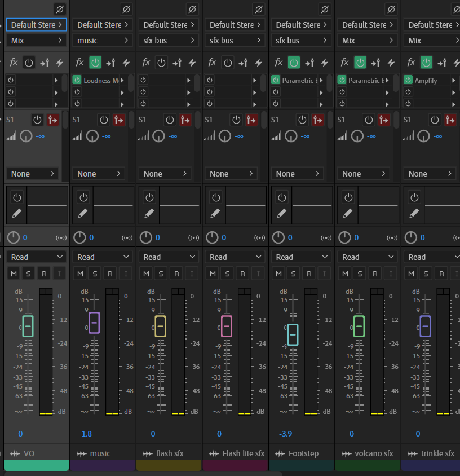Image resolution: width=460 pixels, height=476 pixels.
Task: Open automation mode Read dropdown on VO track
Action: click(x=37, y=257)
